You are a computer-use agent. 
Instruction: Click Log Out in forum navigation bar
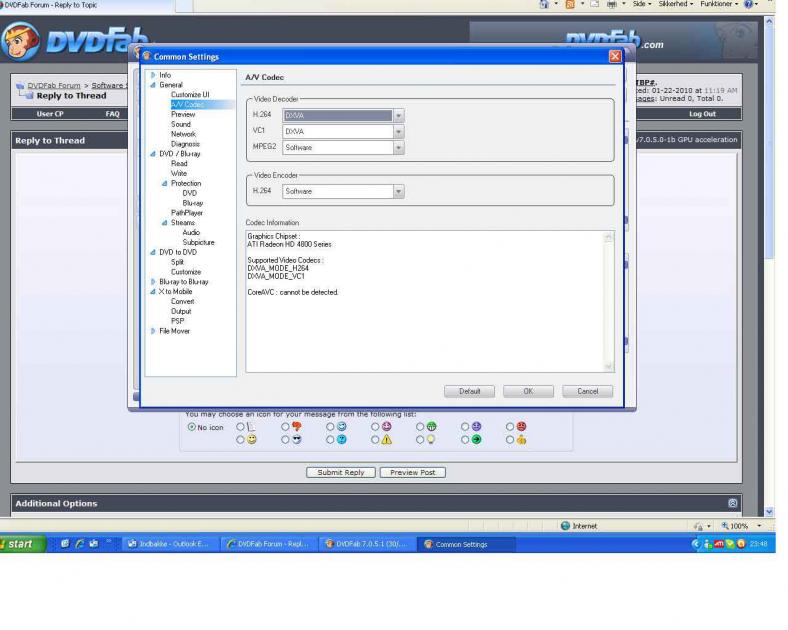tap(702, 114)
